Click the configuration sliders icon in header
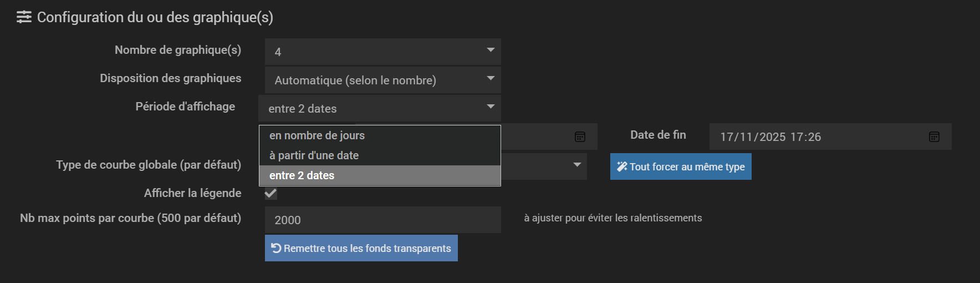 click(24, 17)
